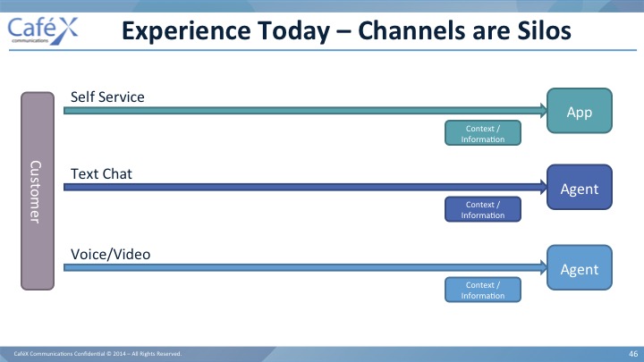Click the Agent box for Voice/Video
Viewport: 644px width, 362px height.
580,267
